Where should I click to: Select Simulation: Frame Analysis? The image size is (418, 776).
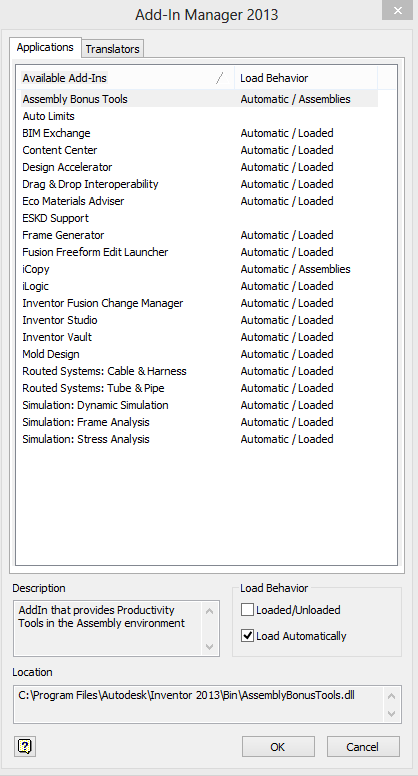[198, 422]
